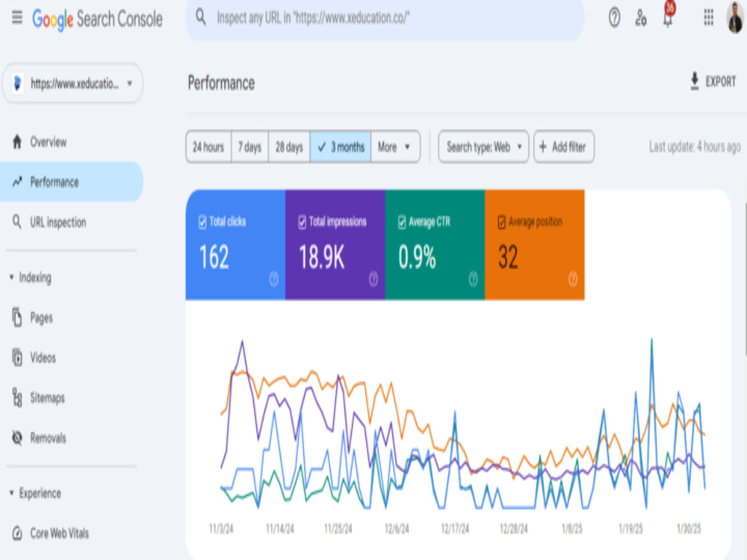Select the 3 months date range
The image size is (747, 560).
click(341, 146)
